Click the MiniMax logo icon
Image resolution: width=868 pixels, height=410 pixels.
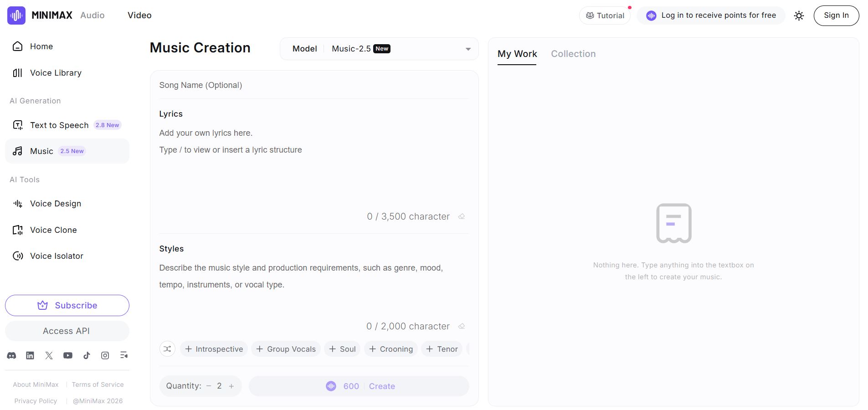(x=16, y=15)
